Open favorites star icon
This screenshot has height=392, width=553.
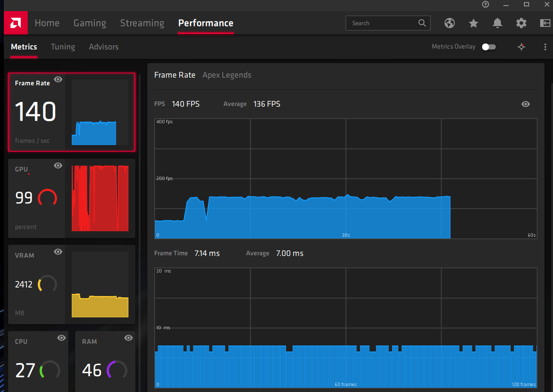tap(474, 23)
